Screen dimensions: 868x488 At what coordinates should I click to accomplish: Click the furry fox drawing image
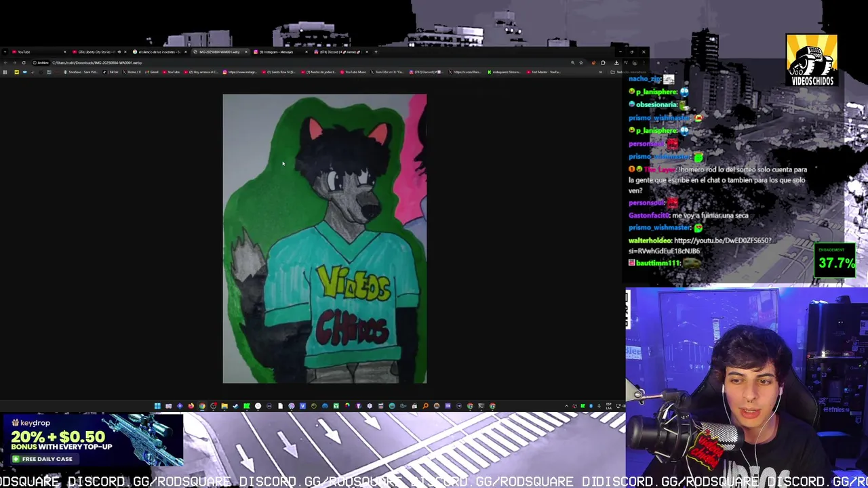325,239
